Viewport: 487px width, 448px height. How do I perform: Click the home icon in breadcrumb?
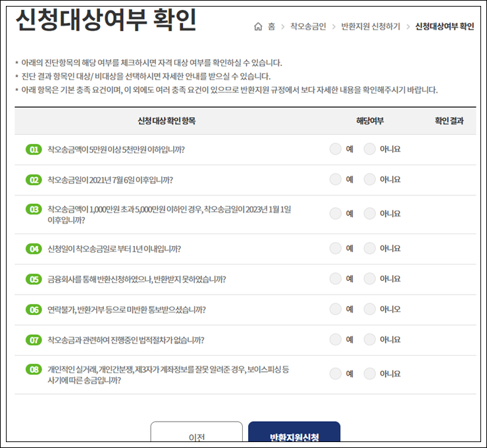[x=258, y=27]
